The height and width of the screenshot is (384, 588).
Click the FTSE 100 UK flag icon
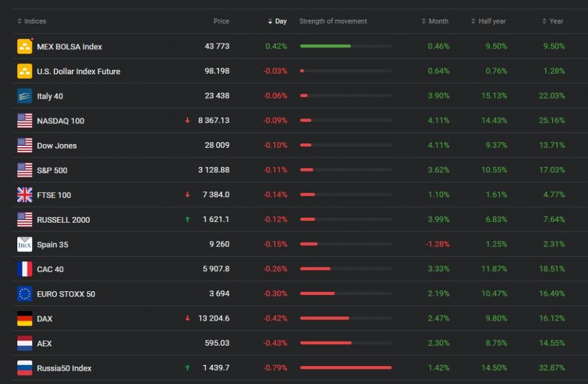pyautogui.click(x=24, y=195)
